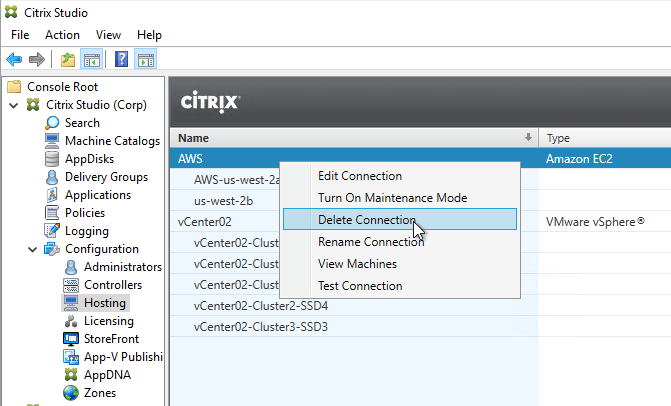Select the Citrix Studio (Corp) node label
The height and width of the screenshot is (406, 671).
(x=96, y=105)
